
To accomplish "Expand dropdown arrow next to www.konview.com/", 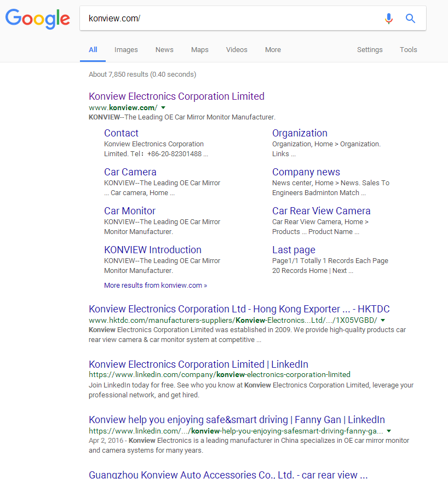I will pyautogui.click(x=163, y=107).
